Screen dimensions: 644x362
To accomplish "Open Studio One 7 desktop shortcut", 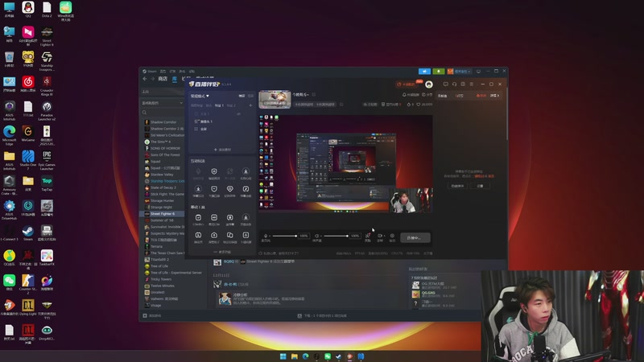I will click(x=28, y=160).
